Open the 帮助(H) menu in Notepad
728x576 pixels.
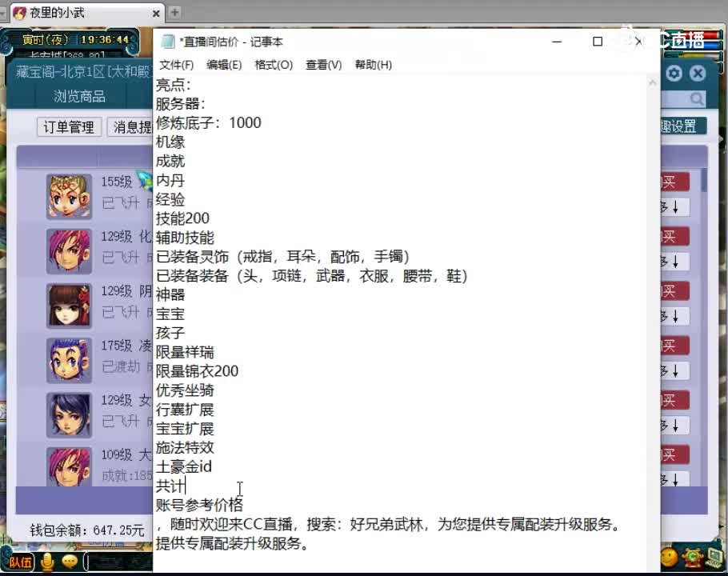pos(374,65)
